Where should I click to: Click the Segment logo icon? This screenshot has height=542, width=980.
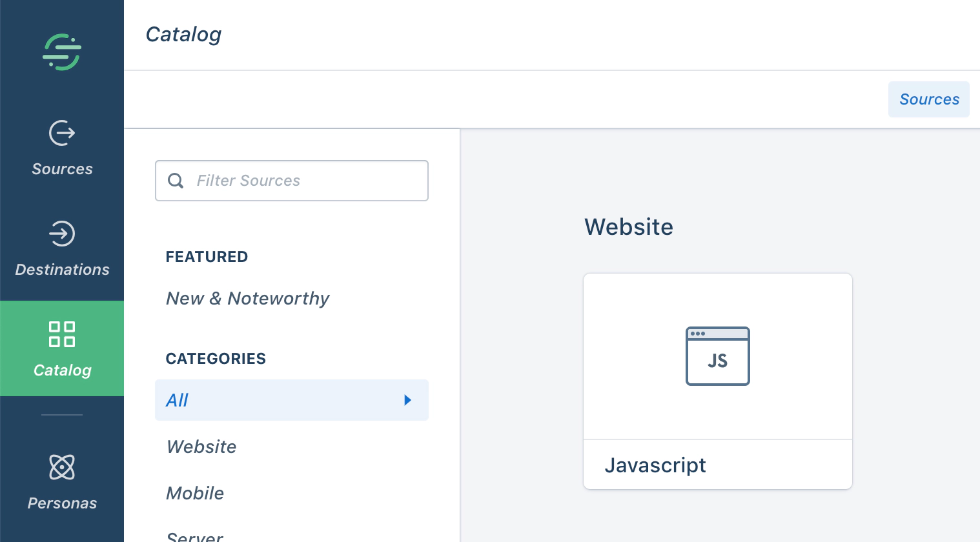(x=62, y=52)
